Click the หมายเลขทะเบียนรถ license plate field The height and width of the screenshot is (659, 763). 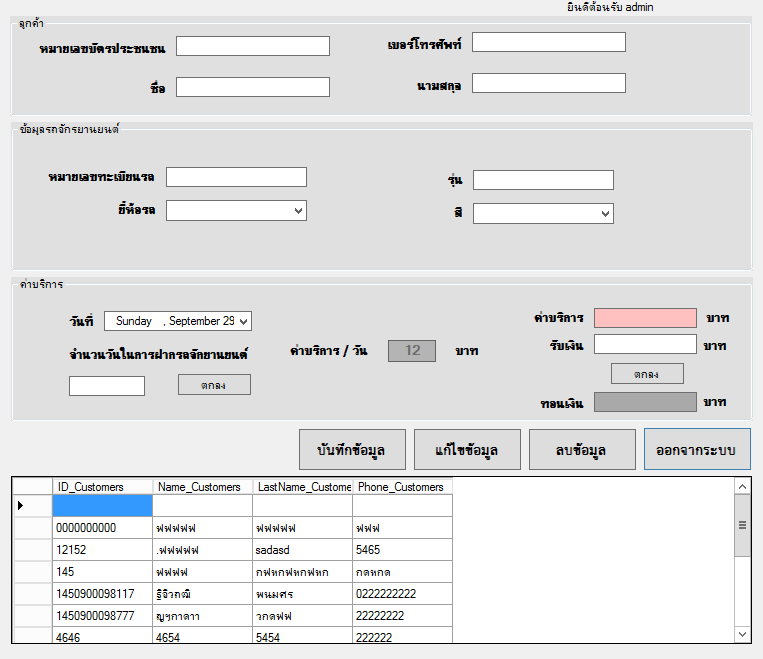(236, 177)
